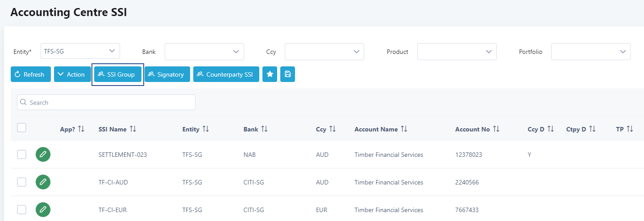The width and height of the screenshot is (644, 221).
Task: Click the save disk icon button
Action: (x=287, y=74)
